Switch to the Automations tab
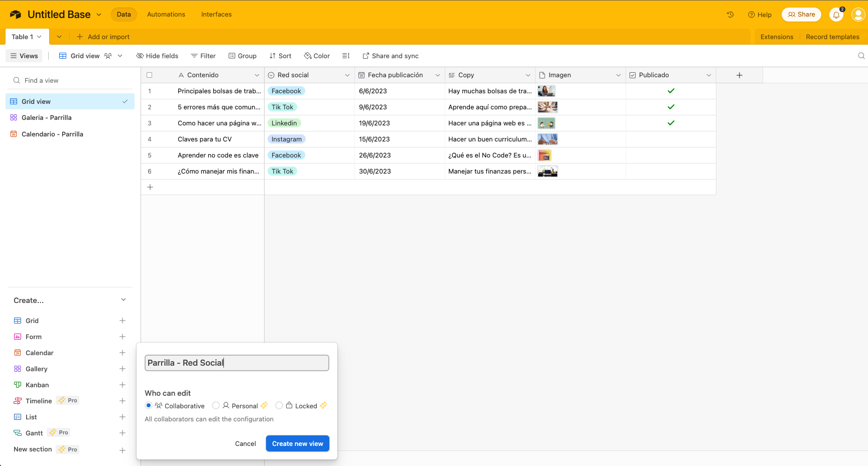This screenshot has height=466, width=868. point(166,15)
